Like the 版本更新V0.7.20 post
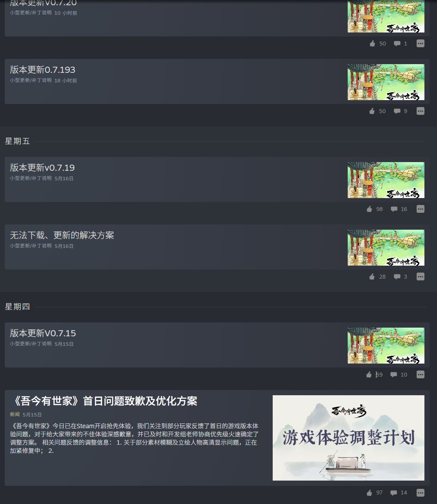 click(372, 43)
